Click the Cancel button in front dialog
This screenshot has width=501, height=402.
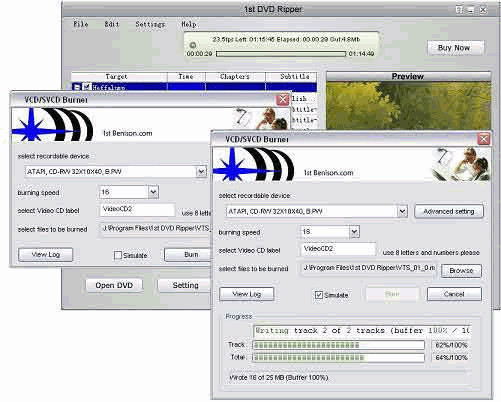pos(454,294)
